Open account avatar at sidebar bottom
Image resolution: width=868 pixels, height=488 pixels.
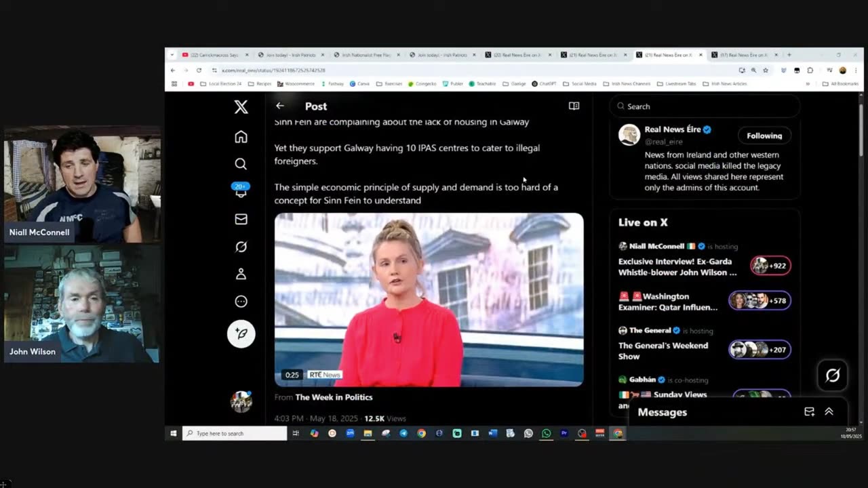pos(241,401)
